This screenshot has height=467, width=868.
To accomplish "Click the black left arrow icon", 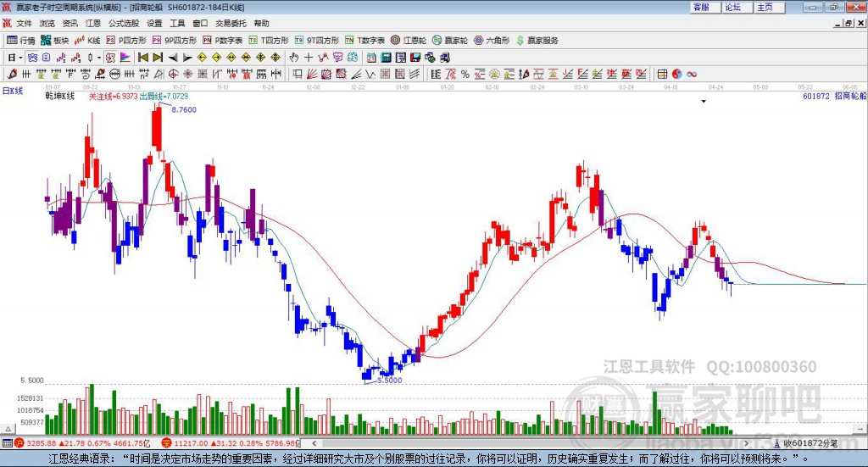I will point(173,58).
